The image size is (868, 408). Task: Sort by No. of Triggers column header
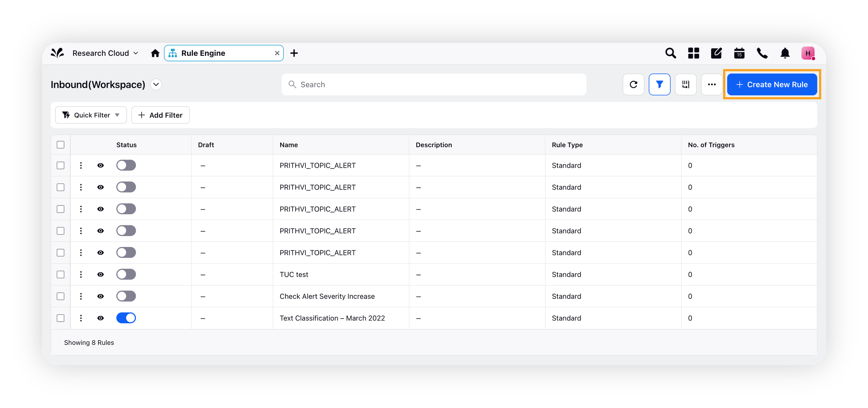[711, 145]
